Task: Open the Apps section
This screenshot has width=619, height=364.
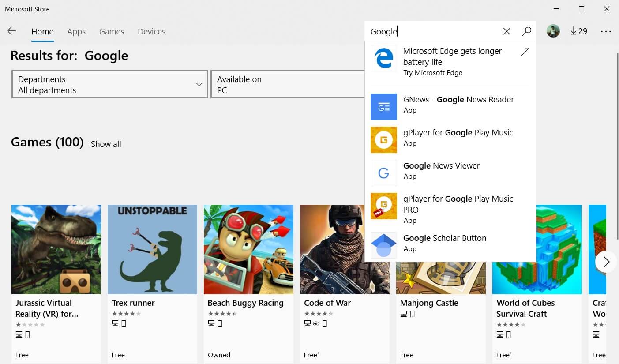Action: click(x=76, y=31)
